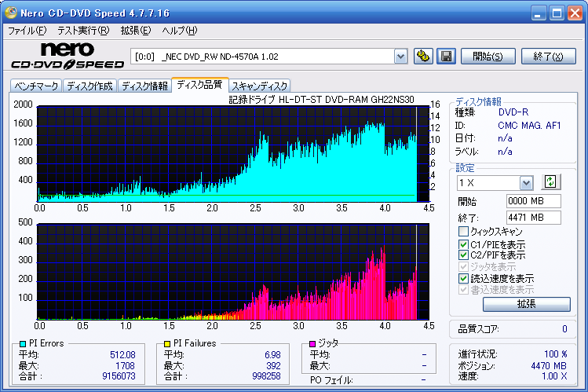Click the 開始(S) start button
The image size is (588, 392).
(x=488, y=57)
